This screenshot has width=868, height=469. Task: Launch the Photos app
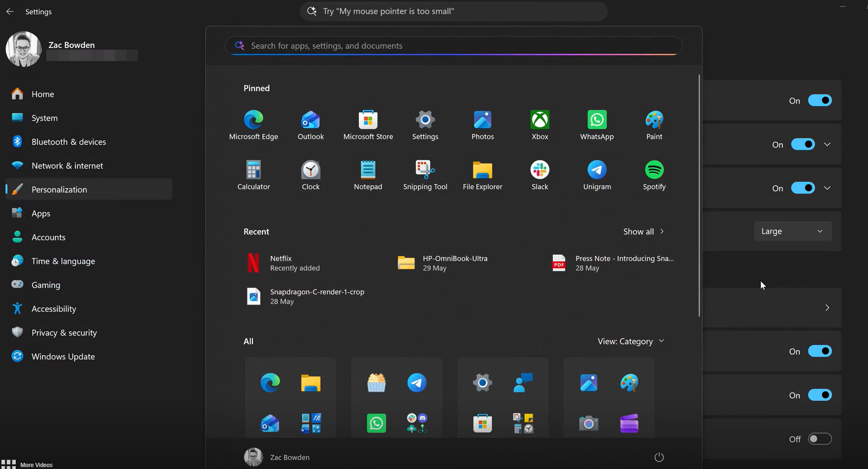coord(482,125)
